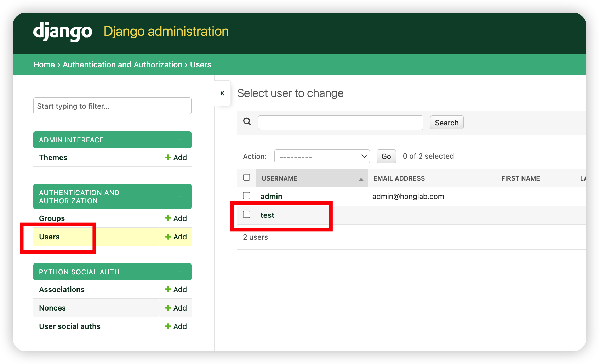Click the plus Add link for Associations
Screen dimensions: 599x364
176,290
